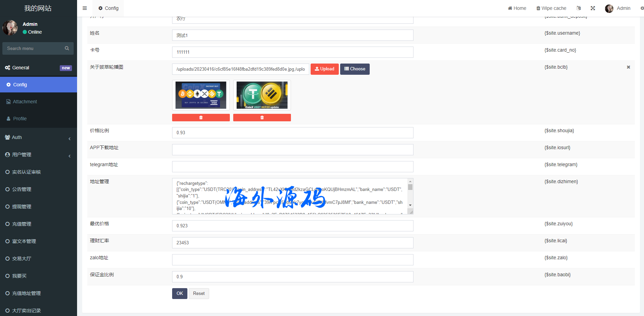Click the Admin avatar in top bar
Screen dimensions: 644x316
click(609, 8)
